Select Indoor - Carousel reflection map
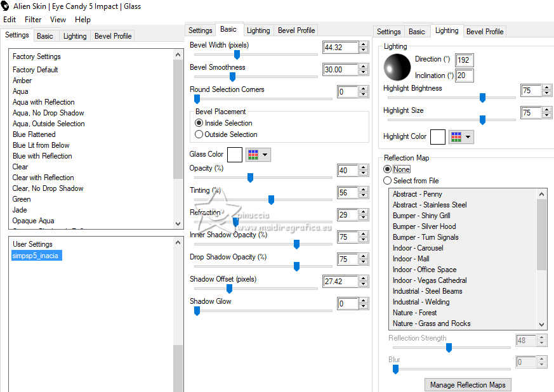 [x=418, y=248]
